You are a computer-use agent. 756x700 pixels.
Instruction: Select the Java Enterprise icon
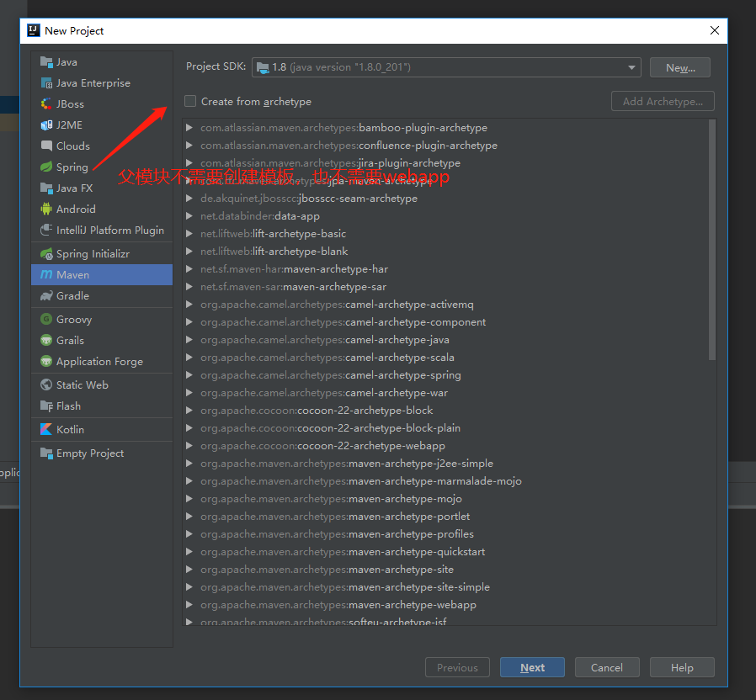pyautogui.click(x=46, y=83)
